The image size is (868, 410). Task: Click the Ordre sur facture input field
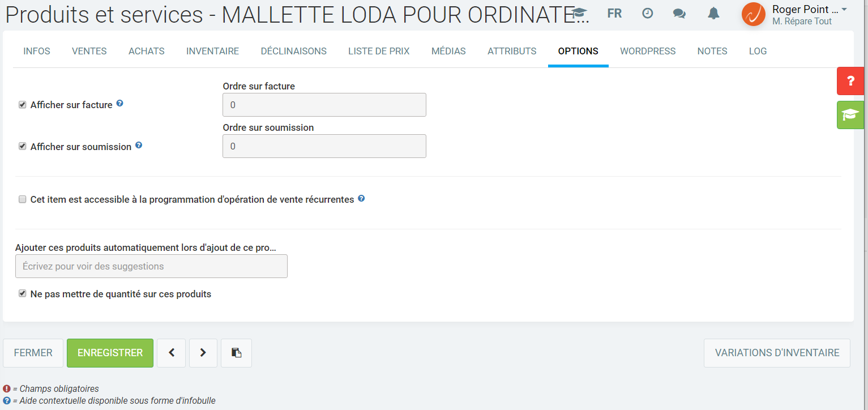(324, 105)
